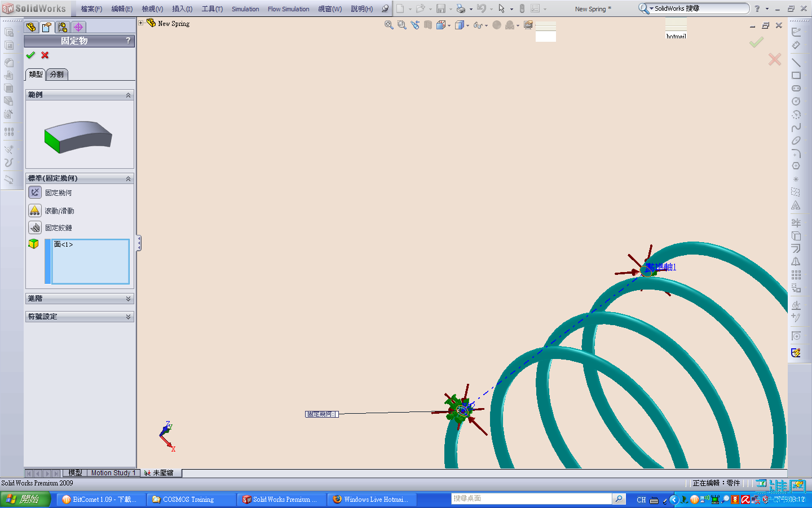Open the FeatureManager design tree tab
812x508 pixels.
point(31,27)
